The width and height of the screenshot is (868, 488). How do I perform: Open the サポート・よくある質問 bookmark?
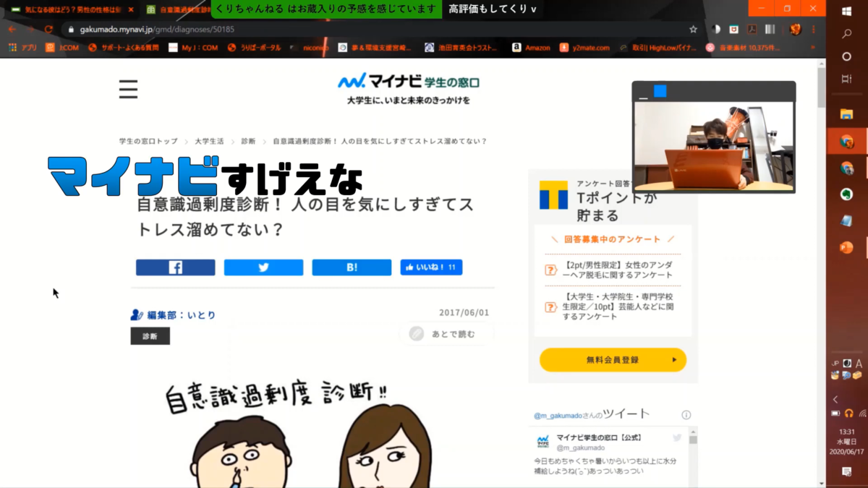pos(124,48)
